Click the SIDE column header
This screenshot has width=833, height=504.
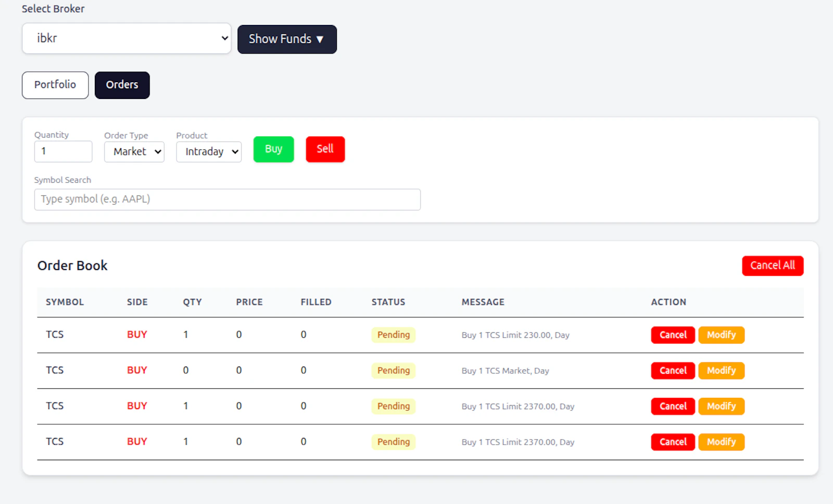tap(137, 302)
